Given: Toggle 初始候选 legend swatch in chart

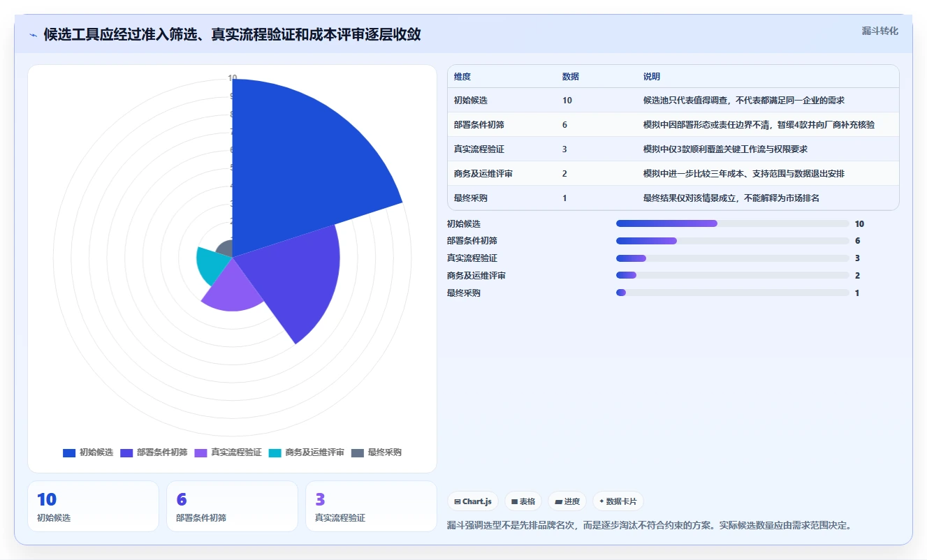Looking at the screenshot, I should [69, 452].
